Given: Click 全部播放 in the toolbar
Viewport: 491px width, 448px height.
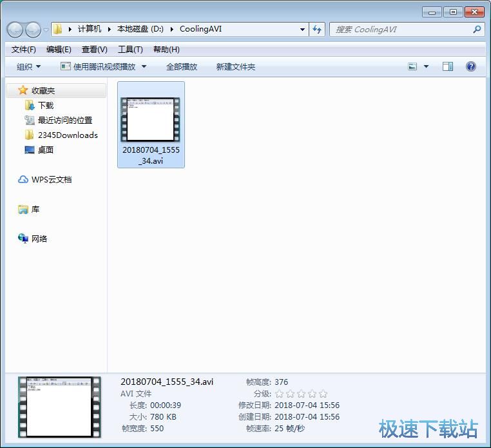Looking at the screenshot, I should (182, 67).
